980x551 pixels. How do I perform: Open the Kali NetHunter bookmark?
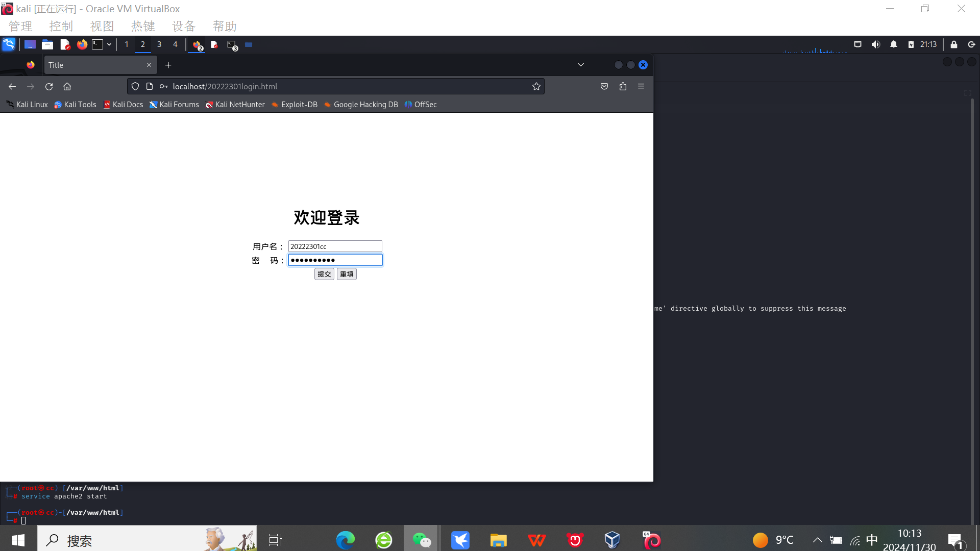click(x=235, y=105)
